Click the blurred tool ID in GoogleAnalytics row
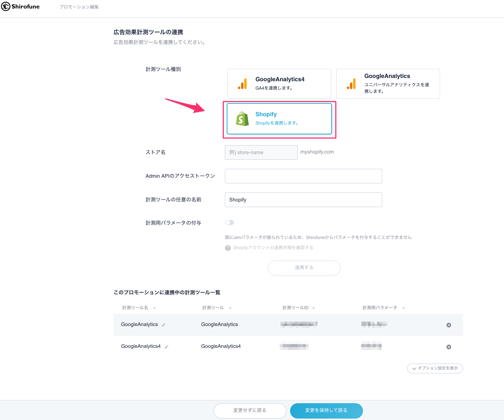Image resolution: width=504 pixels, height=420 pixels. point(300,324)
